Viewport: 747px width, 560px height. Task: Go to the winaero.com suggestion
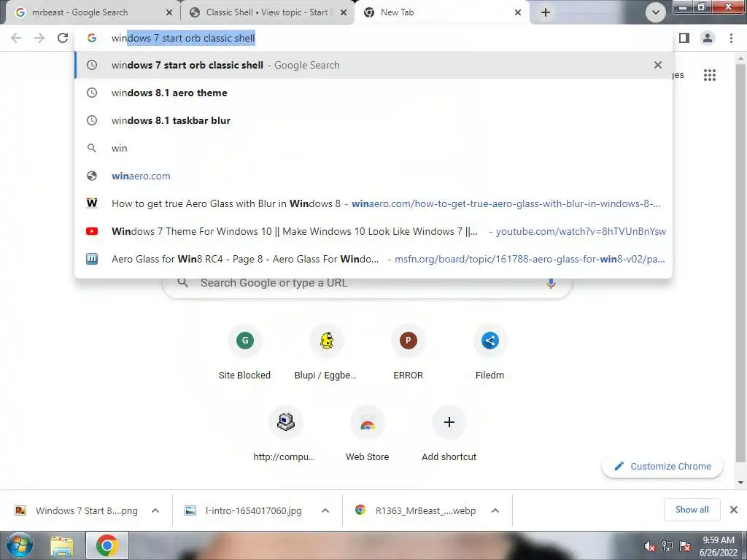pos(373,176)
